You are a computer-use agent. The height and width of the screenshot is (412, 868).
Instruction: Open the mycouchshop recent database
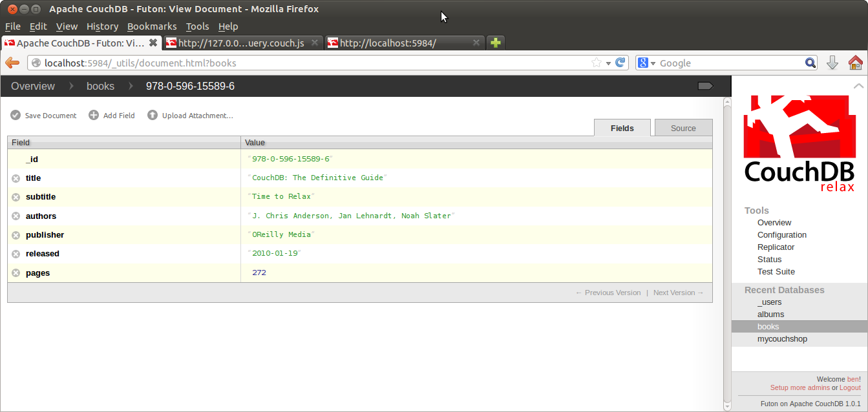(x=782, y=339)
